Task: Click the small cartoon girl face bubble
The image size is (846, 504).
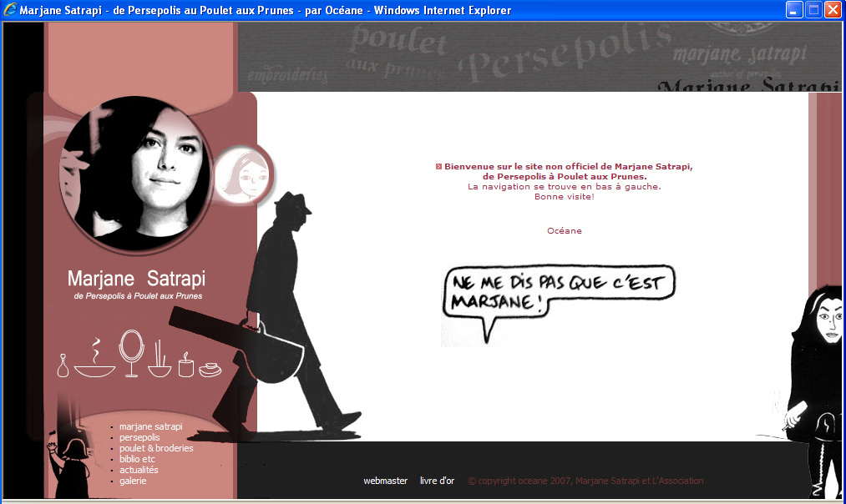Action: coord(244,174)
